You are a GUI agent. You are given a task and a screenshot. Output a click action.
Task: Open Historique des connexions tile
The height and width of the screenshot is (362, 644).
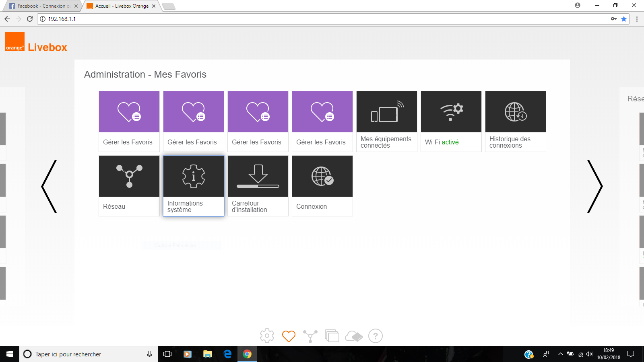coord(515,121)
